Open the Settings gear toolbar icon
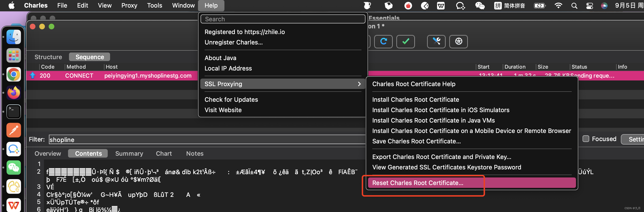 [x=459, y=41]
